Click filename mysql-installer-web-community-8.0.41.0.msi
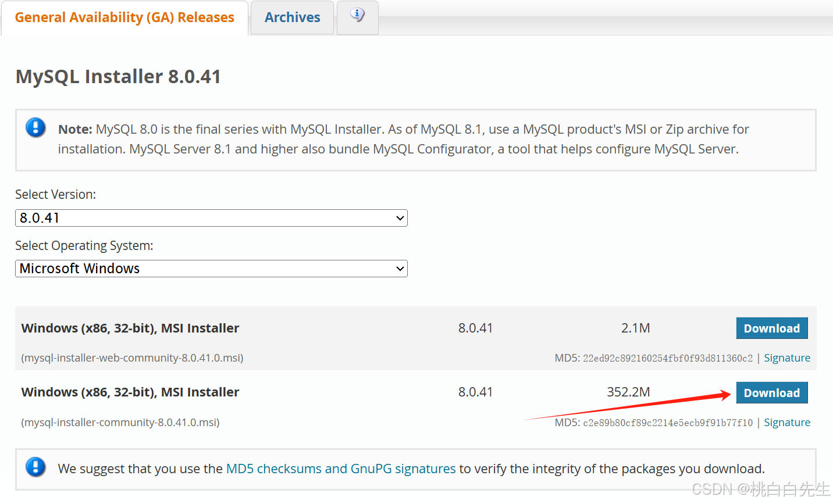This screenshot has width=833, height=504. tap(132, 358)
